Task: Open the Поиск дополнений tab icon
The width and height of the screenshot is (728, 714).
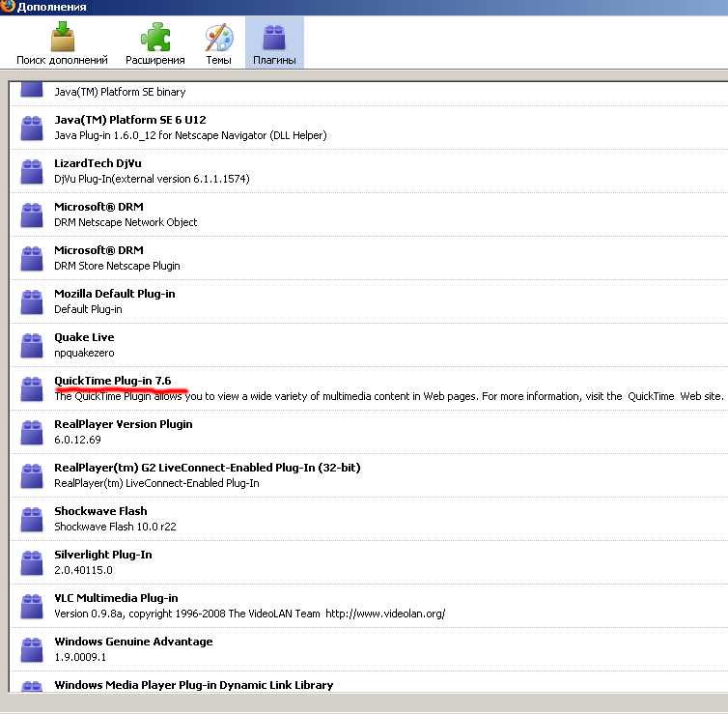Action: [x=63, y=37]
